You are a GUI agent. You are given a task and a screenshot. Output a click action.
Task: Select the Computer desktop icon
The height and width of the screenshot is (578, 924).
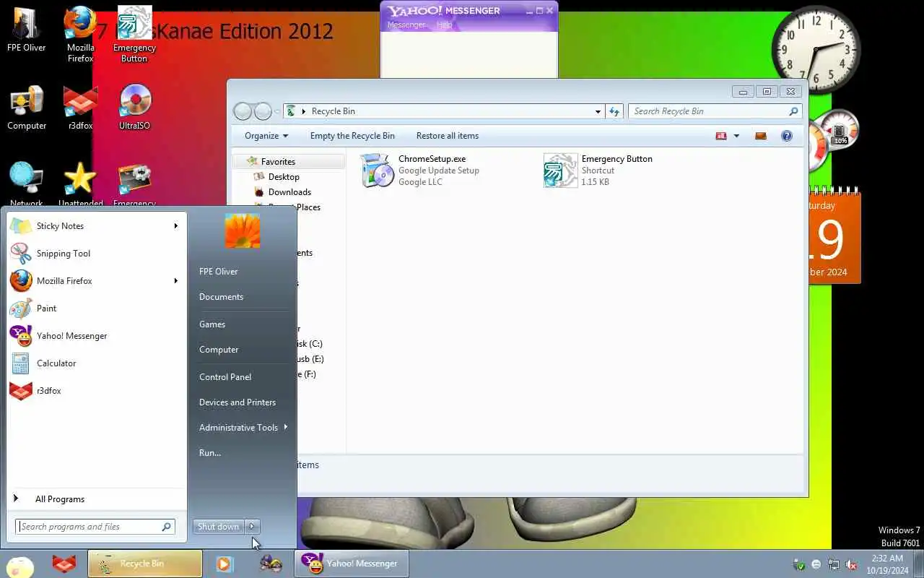point(27,108)
